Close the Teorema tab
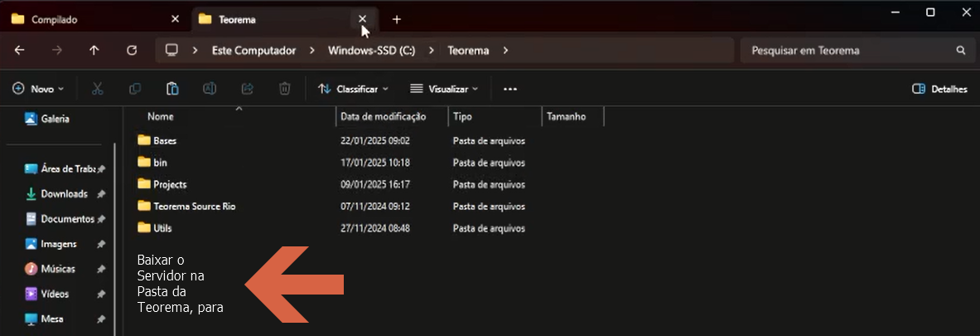The height and width of the screenshot is (336, 980). tap(363, 19)
